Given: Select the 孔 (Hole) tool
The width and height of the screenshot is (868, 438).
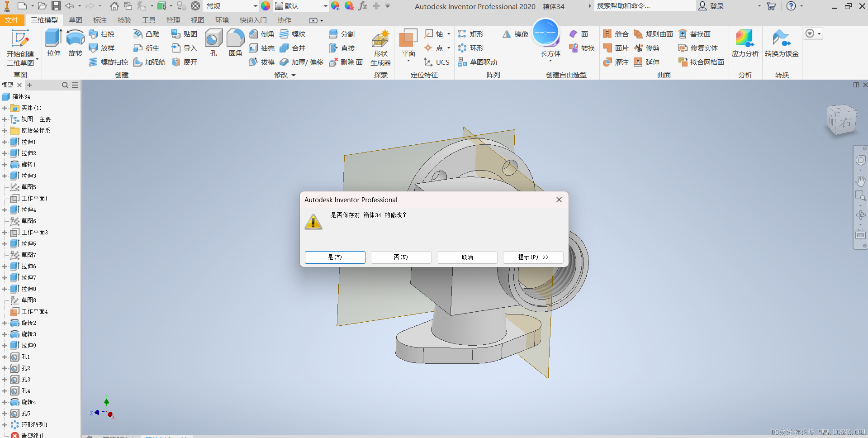Looking at the screenshot, I should point(213,43).
